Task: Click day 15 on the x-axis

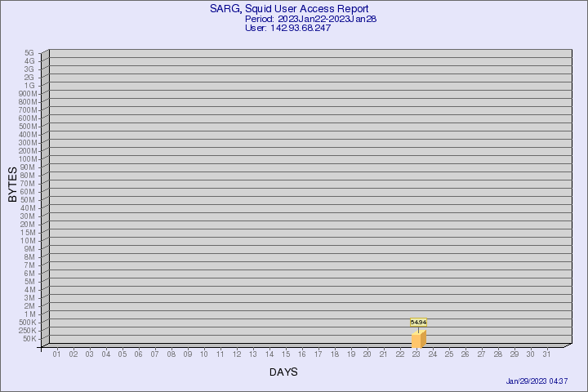Action: click(x=286, y=354)
